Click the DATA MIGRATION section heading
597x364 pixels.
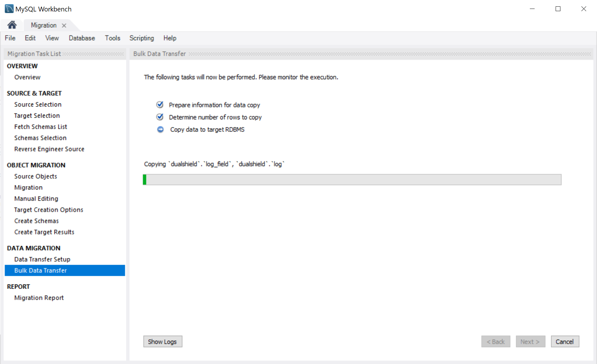point(34,248)
